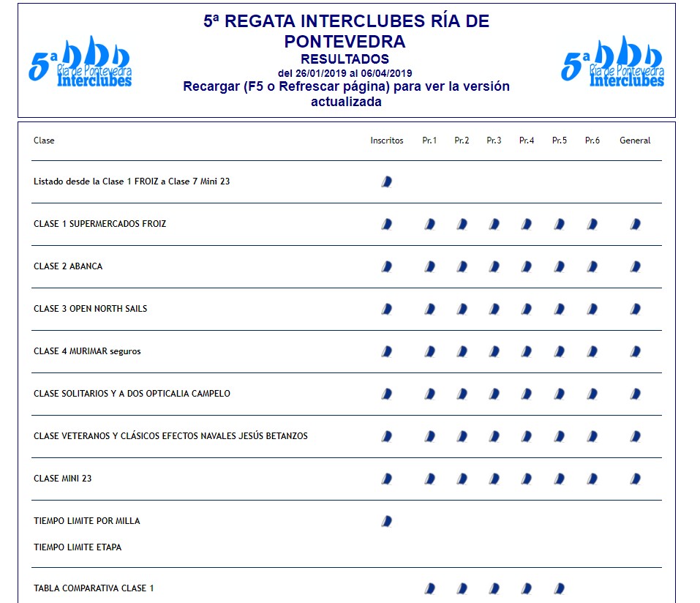Open Pr.6 results for Clase 4 Murimar seguros
The image size is (700, 603).
pyautogui.click(x=592, y=351)
